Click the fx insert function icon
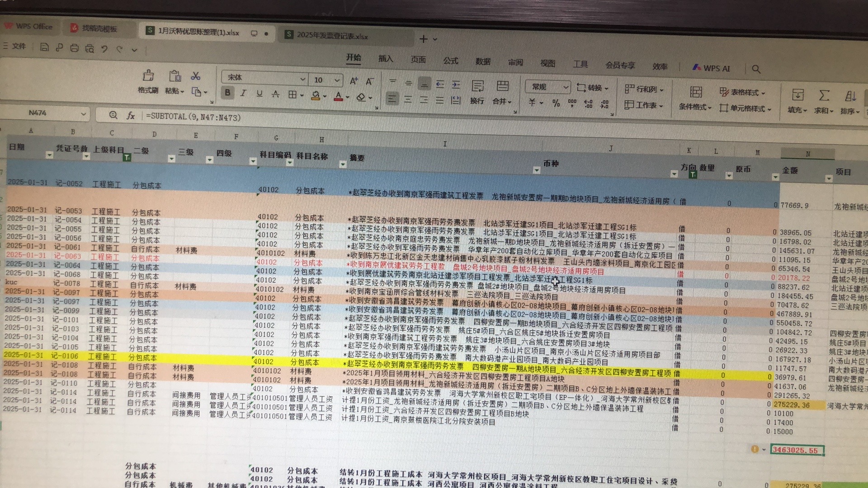 (x=131, y=116)
